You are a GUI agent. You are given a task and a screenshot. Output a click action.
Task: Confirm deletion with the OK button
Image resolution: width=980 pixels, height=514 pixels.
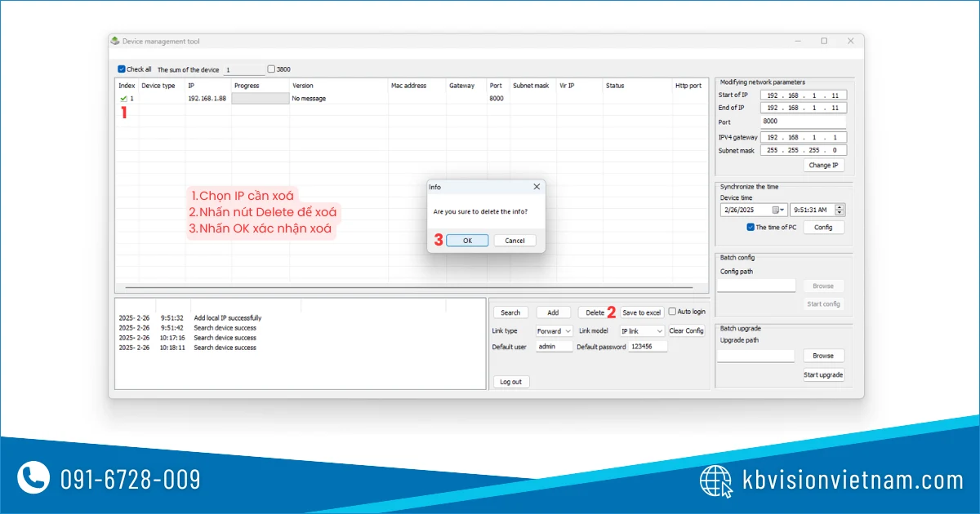pos(467,241)
